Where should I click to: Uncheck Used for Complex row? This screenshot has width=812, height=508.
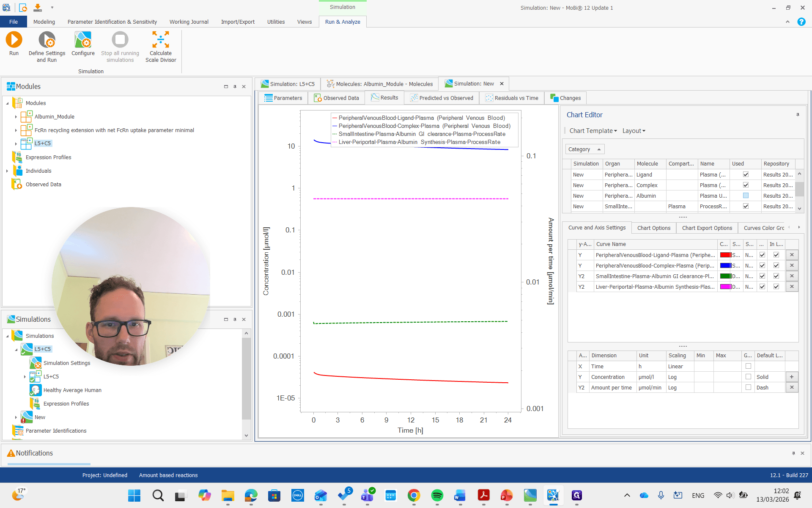(746, 185)
